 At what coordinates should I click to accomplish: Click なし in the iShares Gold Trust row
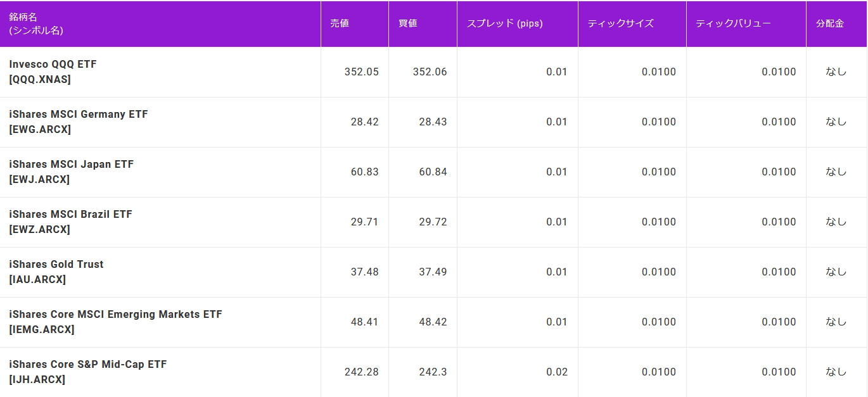[x=836, y=272]
